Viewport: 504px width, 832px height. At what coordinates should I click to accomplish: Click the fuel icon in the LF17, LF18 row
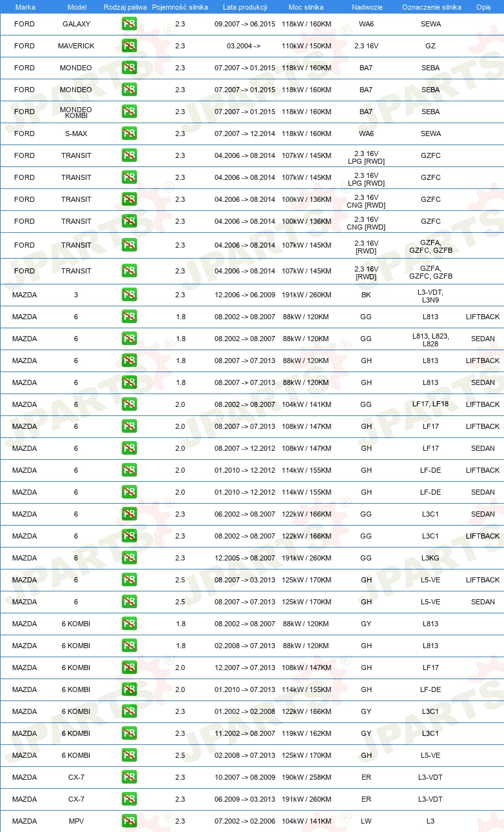click(x=129, y=404)
